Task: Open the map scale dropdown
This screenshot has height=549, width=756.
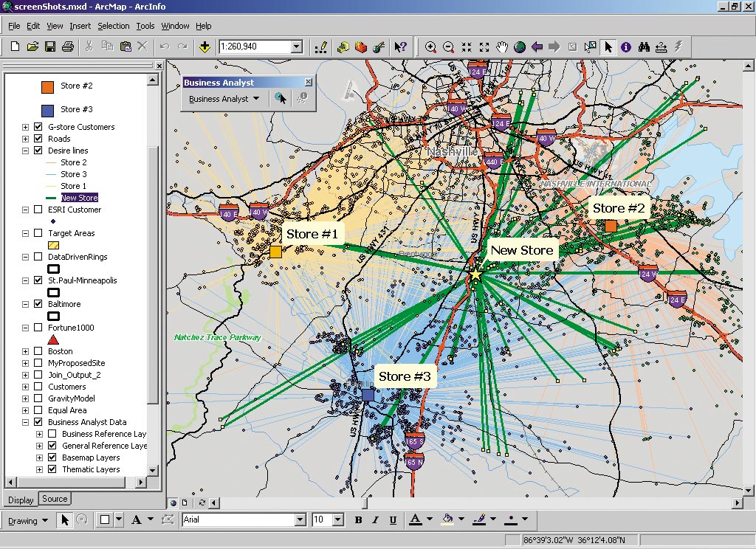Action: (x=297, y=46)
